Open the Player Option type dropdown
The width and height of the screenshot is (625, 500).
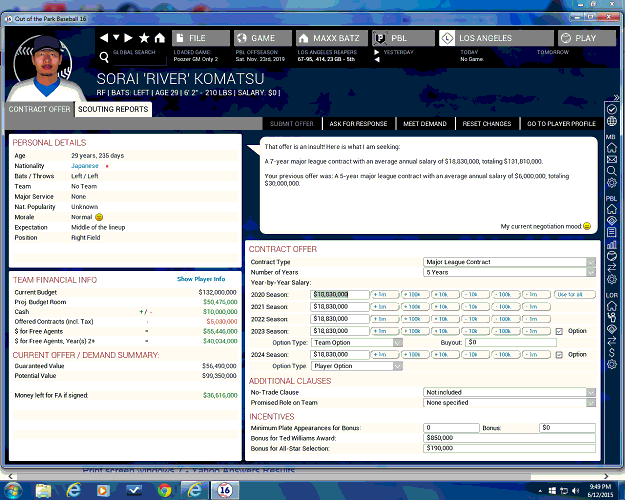coord(356,366)
